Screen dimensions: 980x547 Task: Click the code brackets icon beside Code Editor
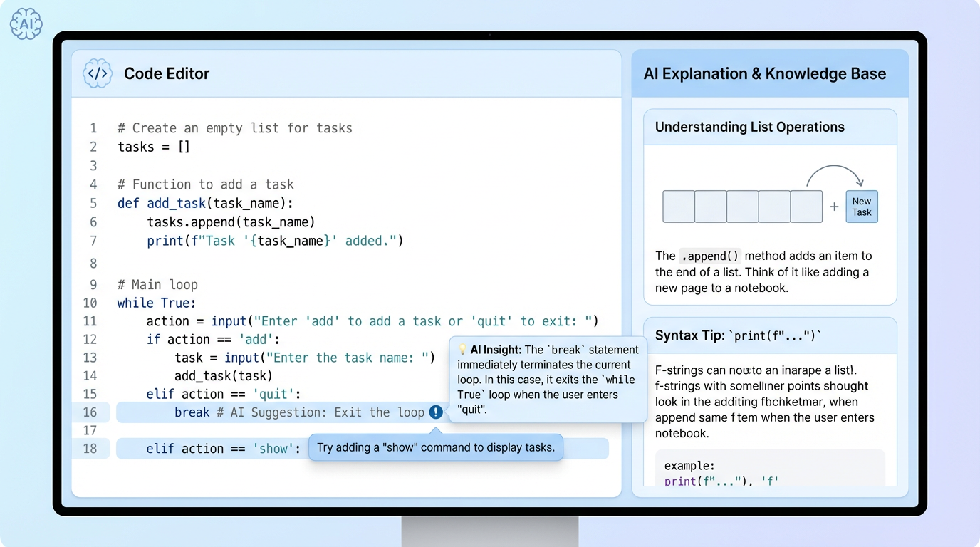tap(98, 73)
